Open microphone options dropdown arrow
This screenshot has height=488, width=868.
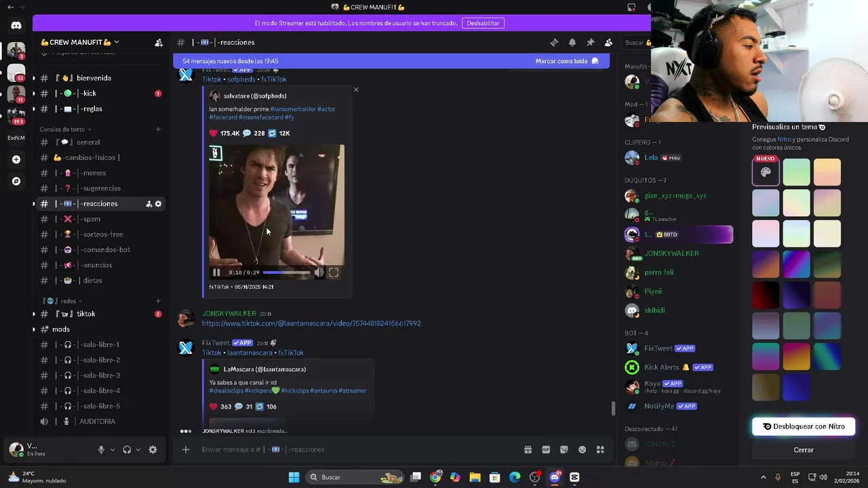pos(113,449)
